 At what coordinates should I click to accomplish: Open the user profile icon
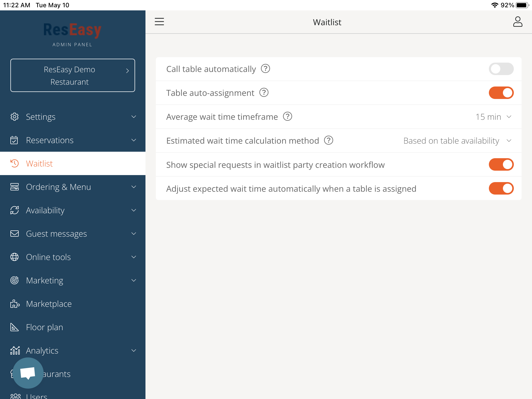click(517, 22)
